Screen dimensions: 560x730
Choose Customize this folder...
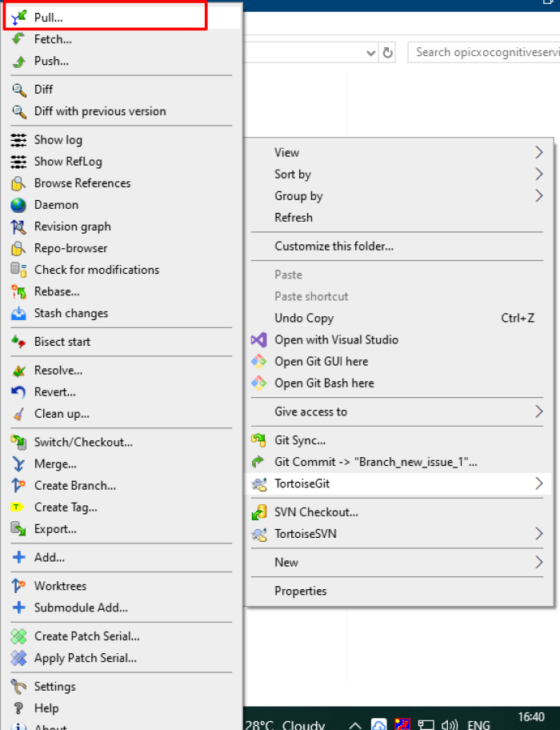(334, 247)
